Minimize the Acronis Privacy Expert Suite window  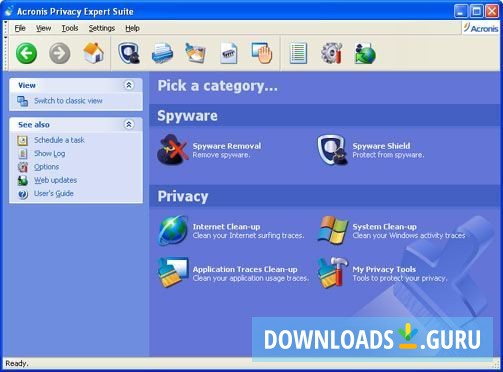click(461, 11)
